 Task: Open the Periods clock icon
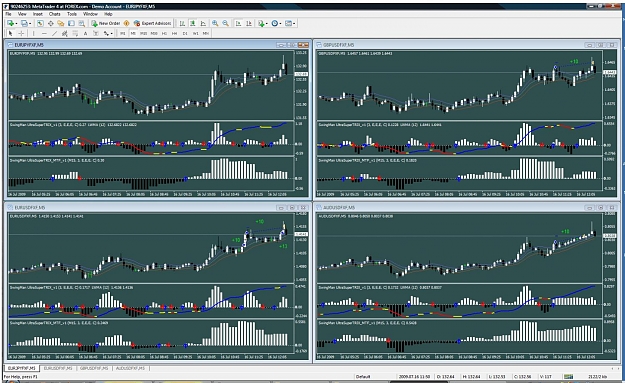[275, 24]
